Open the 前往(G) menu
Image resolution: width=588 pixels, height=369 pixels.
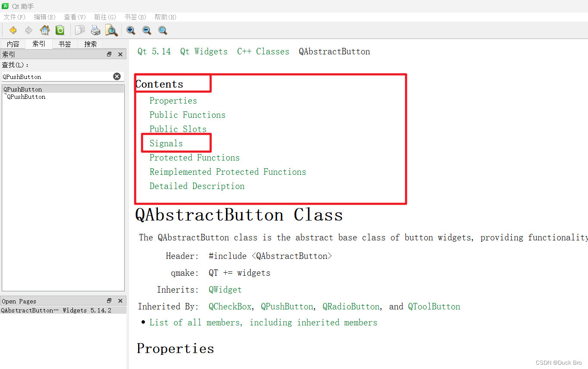[105, 17]
